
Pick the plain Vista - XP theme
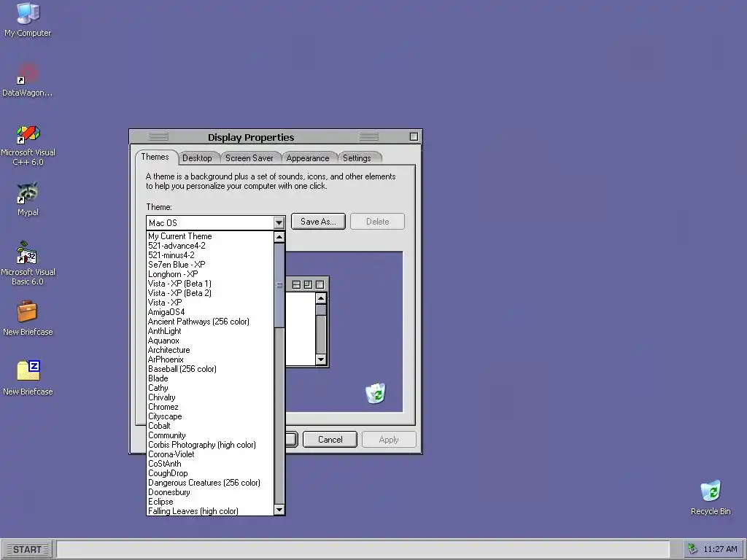pos(210,303)
